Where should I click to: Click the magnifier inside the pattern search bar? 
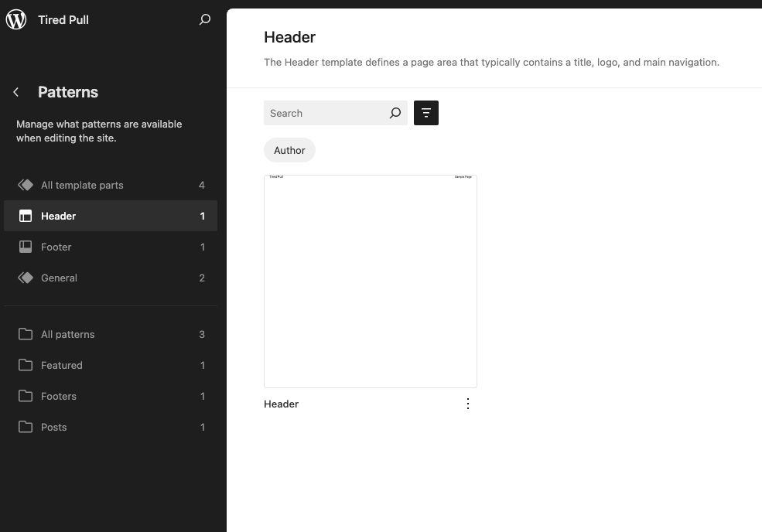(x=395, y=113)
